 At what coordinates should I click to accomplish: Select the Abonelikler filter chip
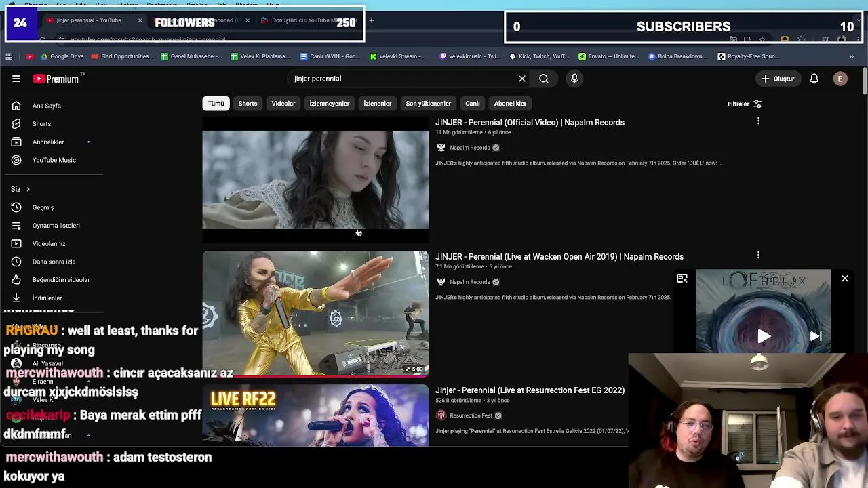click(510, 104)
